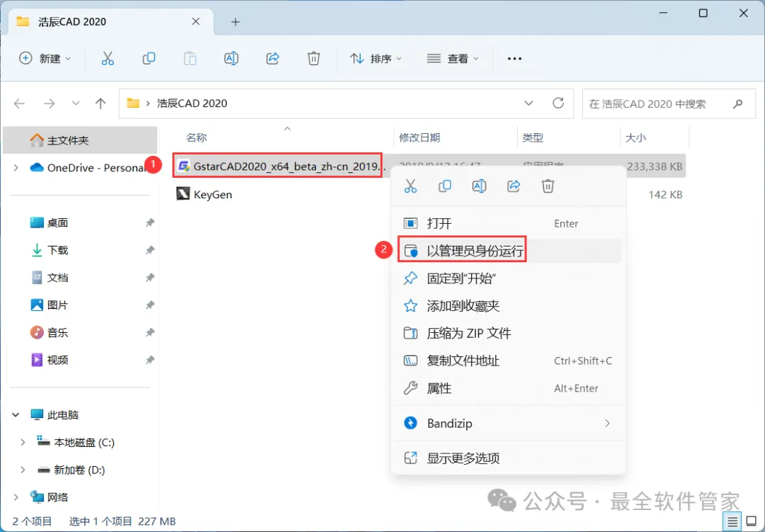Click the Cut icon in the toolbar
The width and height of the screenshot is (765, 532).
(108, 59)
